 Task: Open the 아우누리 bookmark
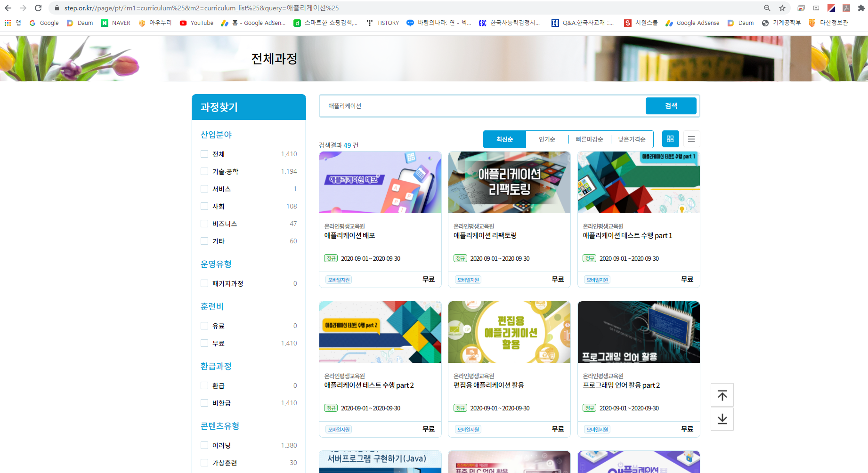[155, 23]
